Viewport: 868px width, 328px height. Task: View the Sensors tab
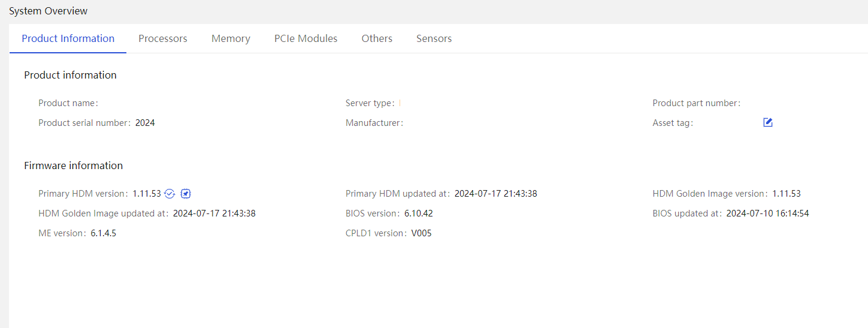click(x=434, y=38)
